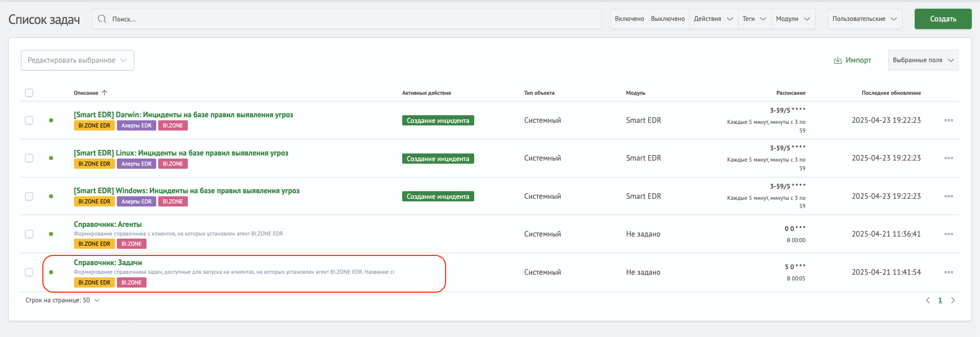Viewport: 980px width, 337px height.
Task: Click the Import download icon
Action: point(838,60)
